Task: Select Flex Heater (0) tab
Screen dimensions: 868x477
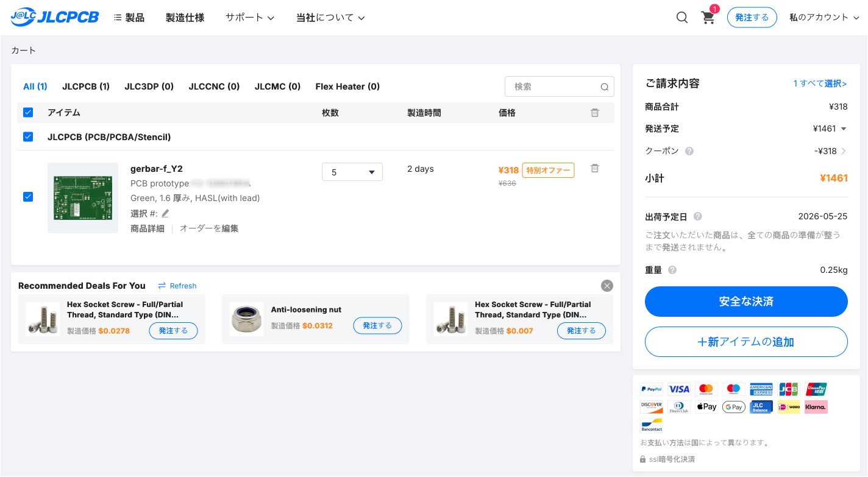Action: coord(347,87)
